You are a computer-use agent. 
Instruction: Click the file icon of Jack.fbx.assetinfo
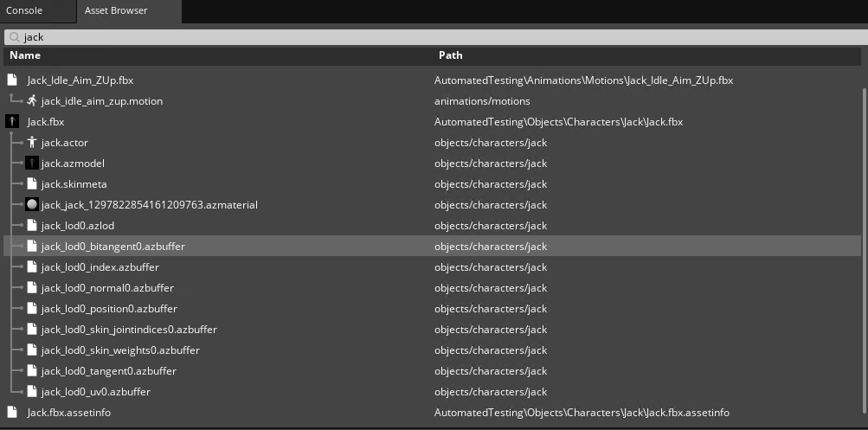[x=12, y=413]
